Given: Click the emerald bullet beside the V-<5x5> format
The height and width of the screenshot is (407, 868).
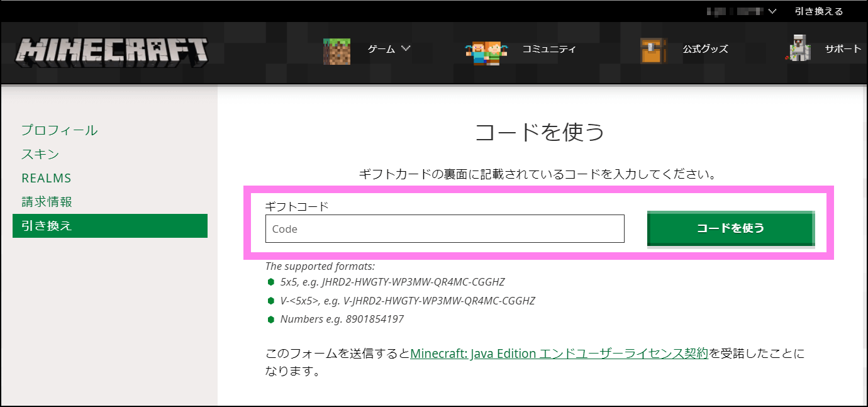Looking at the screenshot, I should (270, 301).
